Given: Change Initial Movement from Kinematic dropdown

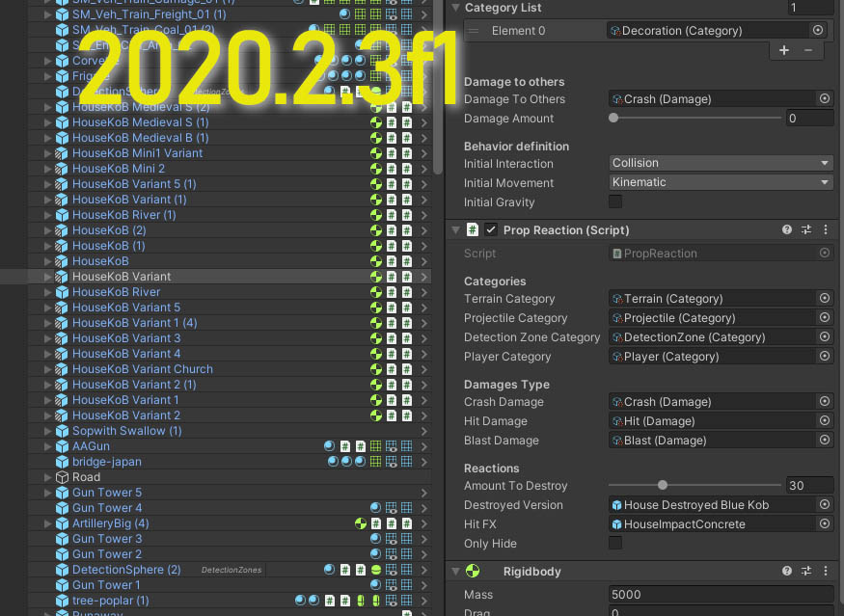Looking at the screenshot, I should click(x=720, y=182).
